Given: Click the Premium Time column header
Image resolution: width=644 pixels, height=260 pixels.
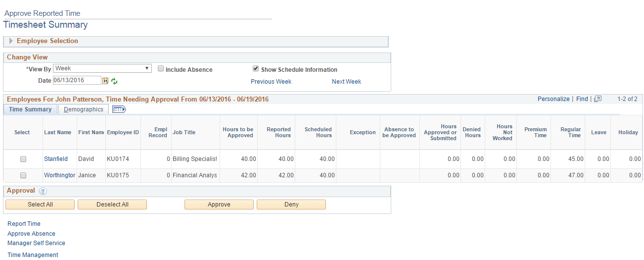Looking at the screenshot, I should (536, 132).
